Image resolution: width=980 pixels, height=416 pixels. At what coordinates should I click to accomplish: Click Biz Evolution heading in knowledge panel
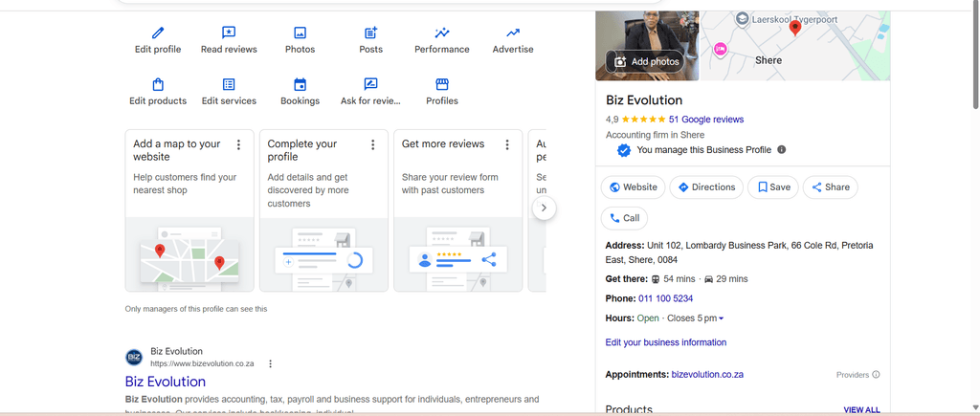(x=644, y=100)
